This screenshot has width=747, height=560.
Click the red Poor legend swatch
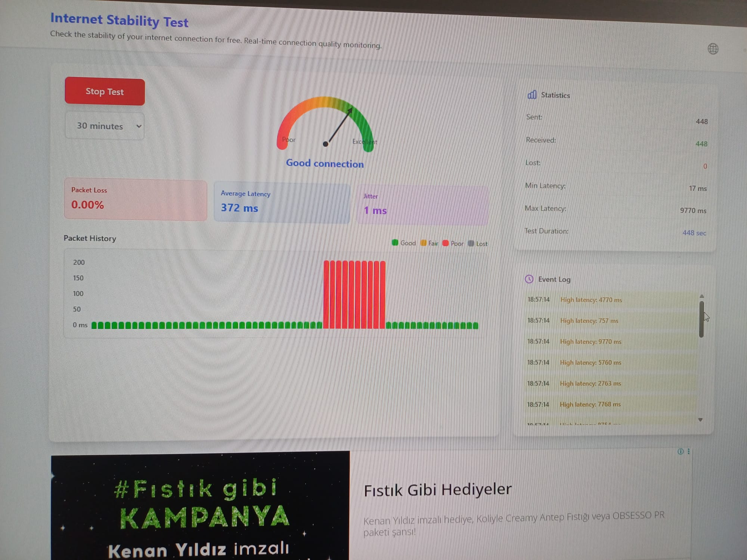pyautogui.click(x=445, y=243)
